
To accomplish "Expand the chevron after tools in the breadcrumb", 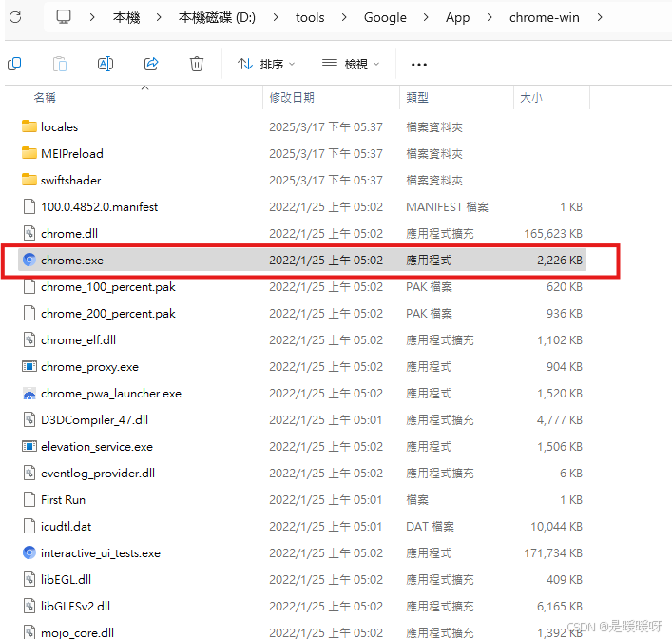I will point(344,17).
